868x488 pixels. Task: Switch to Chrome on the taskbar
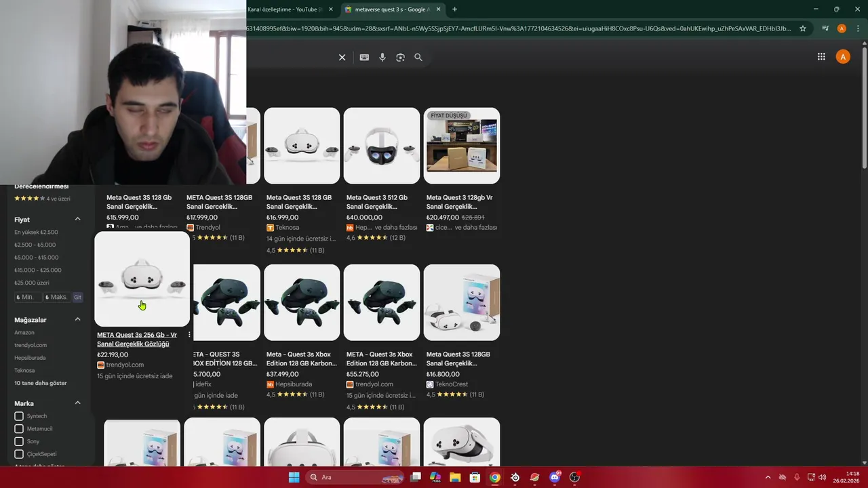click(495, 477)
